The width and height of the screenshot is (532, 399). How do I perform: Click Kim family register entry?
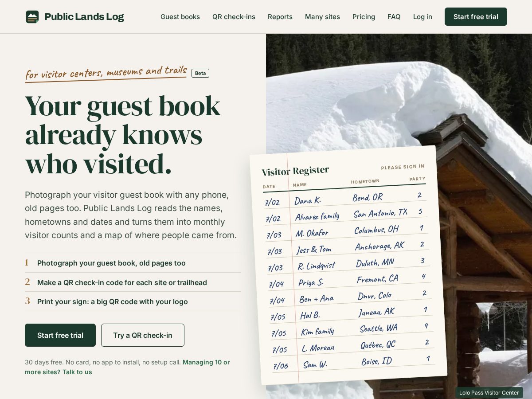pos(317,332)
